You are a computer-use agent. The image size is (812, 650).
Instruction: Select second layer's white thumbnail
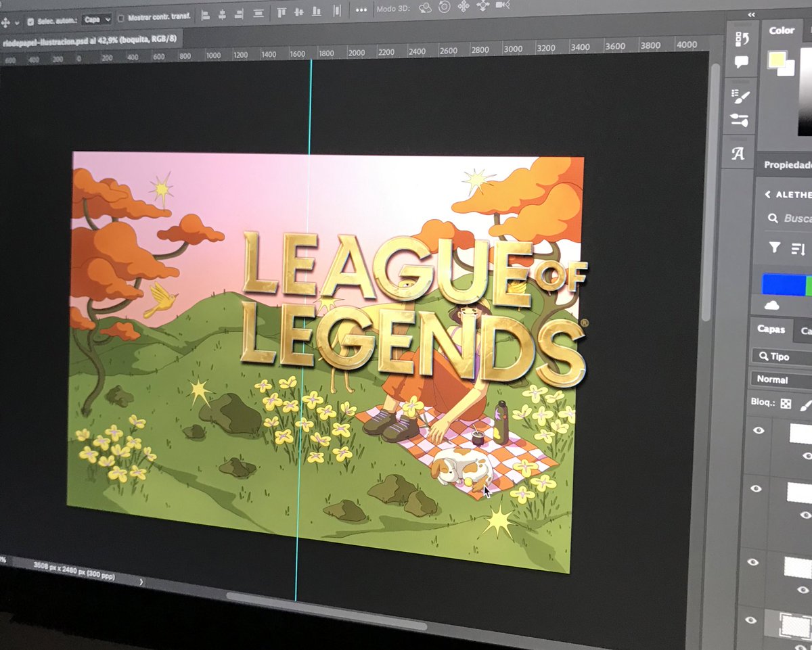click(x=799, y=493)
